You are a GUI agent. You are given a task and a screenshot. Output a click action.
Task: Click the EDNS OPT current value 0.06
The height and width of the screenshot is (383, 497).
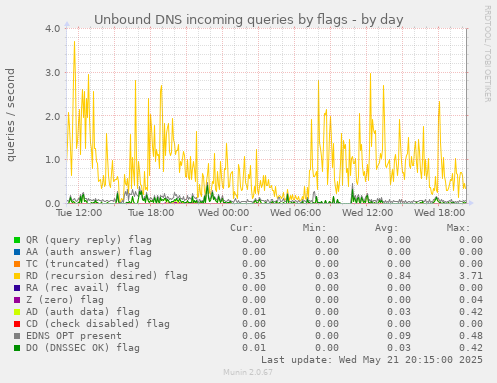click(254, 336)
